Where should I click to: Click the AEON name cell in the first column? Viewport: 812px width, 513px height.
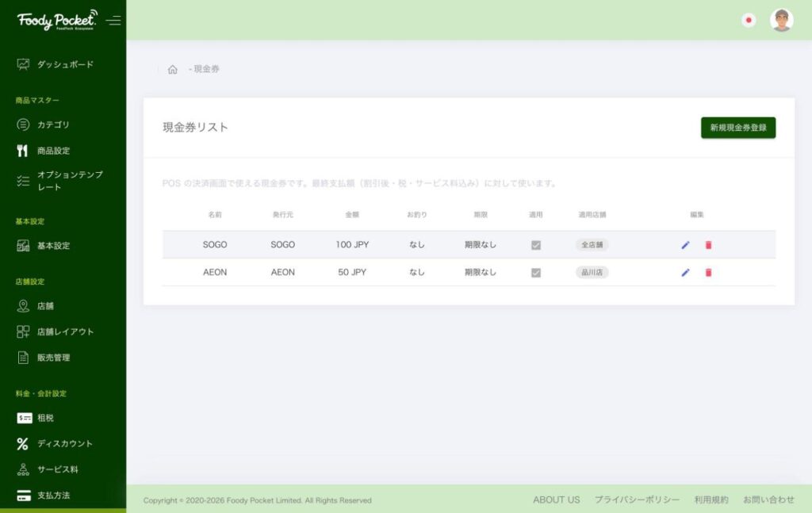point(215,272)
